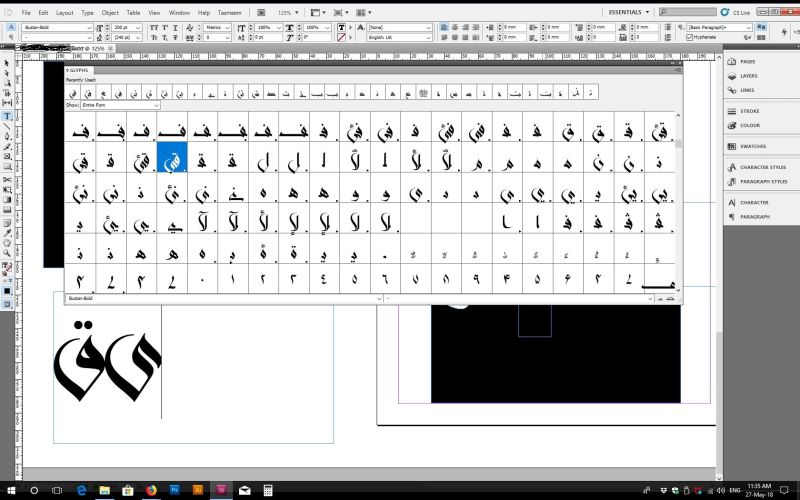Open the Swatches panel
This screenshot has width=800, height=500.
[745, 146]
